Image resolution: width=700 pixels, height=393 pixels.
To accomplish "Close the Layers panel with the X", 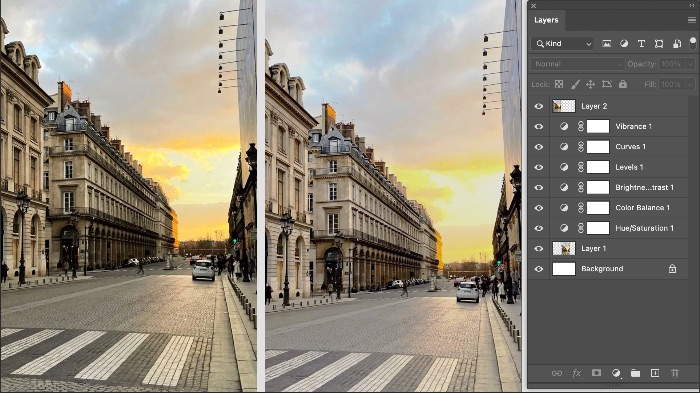I will pos(533,5).
